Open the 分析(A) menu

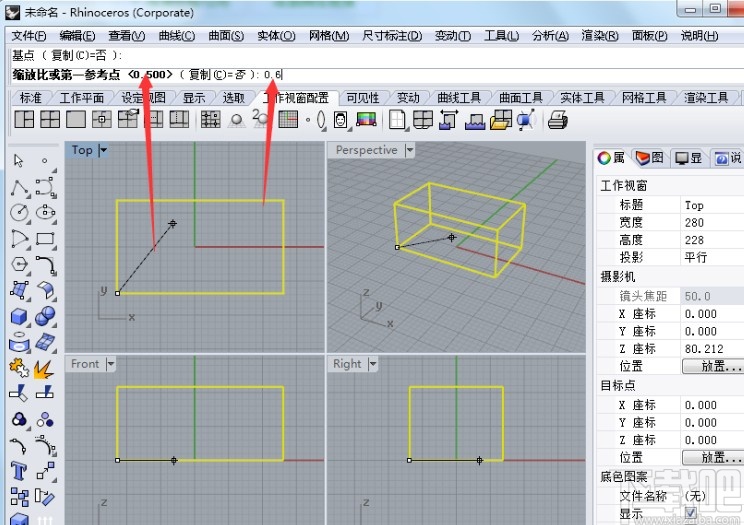[550, 36]
